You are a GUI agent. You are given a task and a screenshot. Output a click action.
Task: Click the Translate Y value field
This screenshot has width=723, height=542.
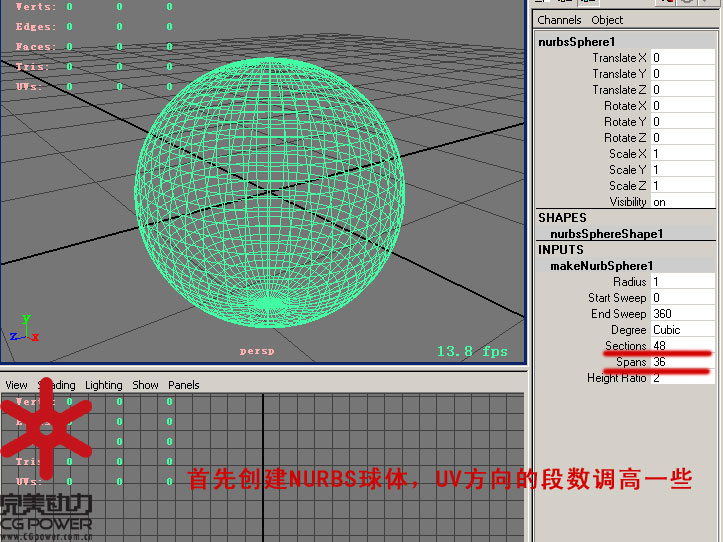pos(683,74)
